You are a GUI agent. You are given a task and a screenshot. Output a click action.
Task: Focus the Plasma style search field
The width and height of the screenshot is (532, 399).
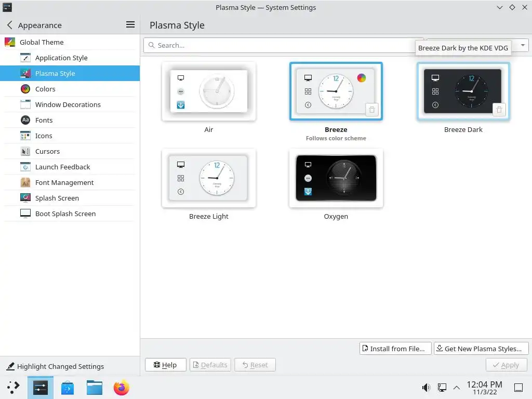(283, 45)
